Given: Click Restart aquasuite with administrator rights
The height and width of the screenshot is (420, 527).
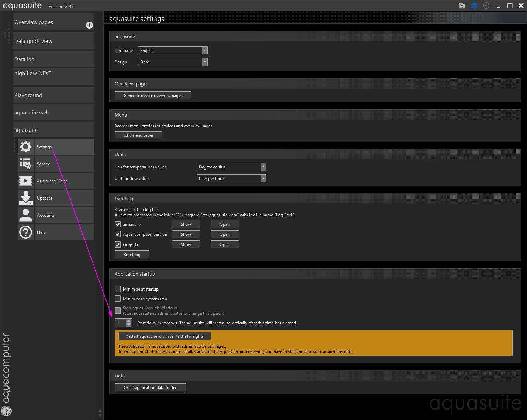Looking at the screenshot, I should [164, 336].
